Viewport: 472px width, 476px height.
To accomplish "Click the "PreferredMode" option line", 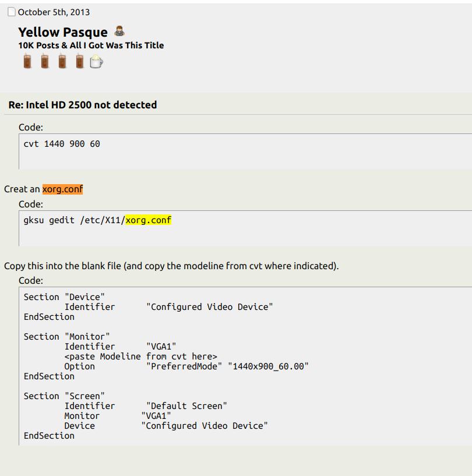I will click(x=186, y=366).
